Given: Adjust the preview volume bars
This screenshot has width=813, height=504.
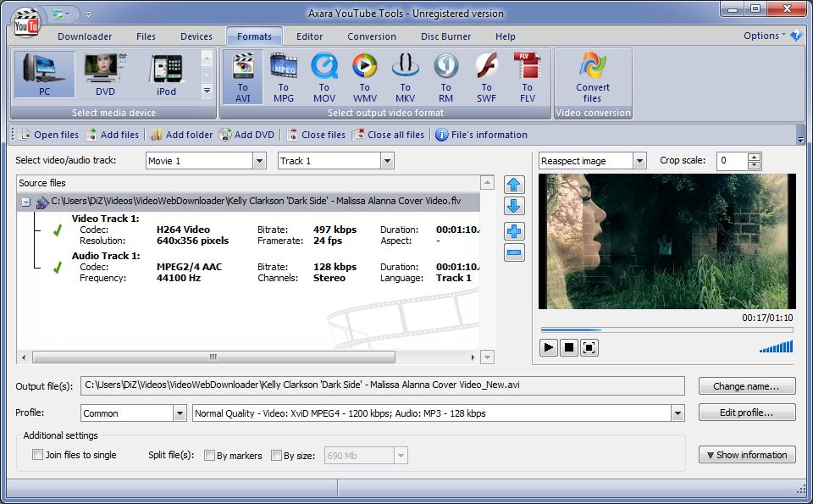Looking at the screenshot, I should (x=777, y=346).
